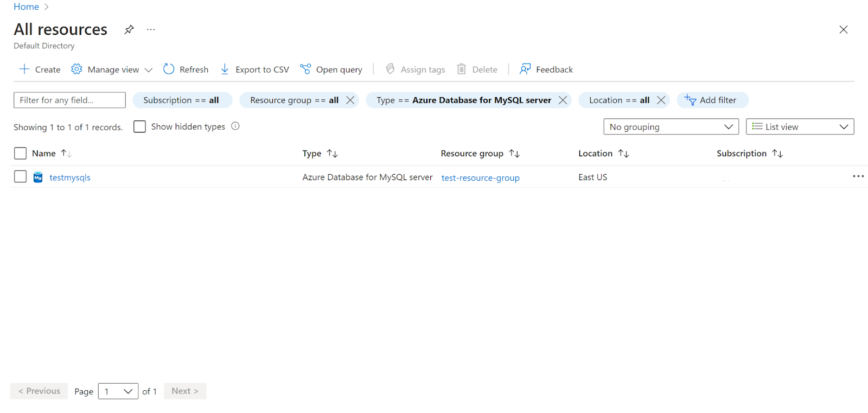Viewport: 868px width, 413px height.
Task: Select the testmysqls row checkbox
Action: (x=20, y=177)
